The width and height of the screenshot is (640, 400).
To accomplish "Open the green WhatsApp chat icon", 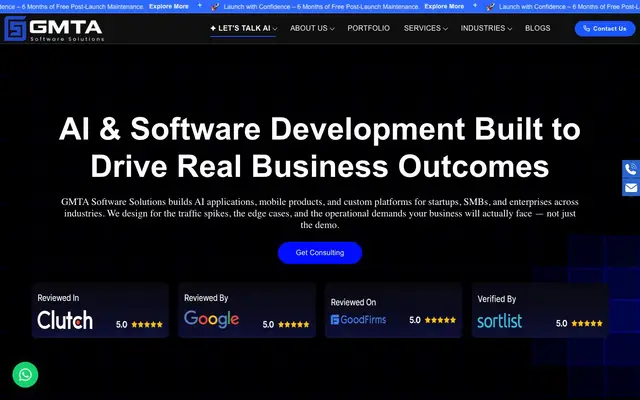I will [x=25, y=374].
